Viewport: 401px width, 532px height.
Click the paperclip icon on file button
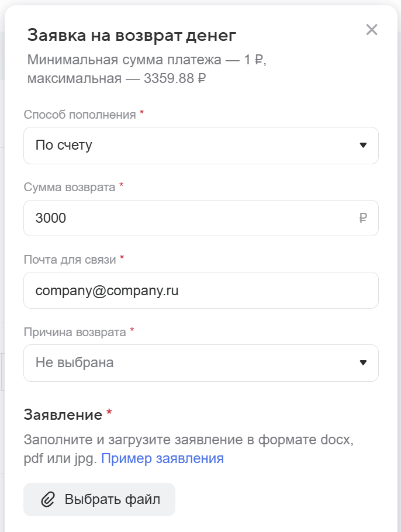pyautogui.click(x=47, y=499)
